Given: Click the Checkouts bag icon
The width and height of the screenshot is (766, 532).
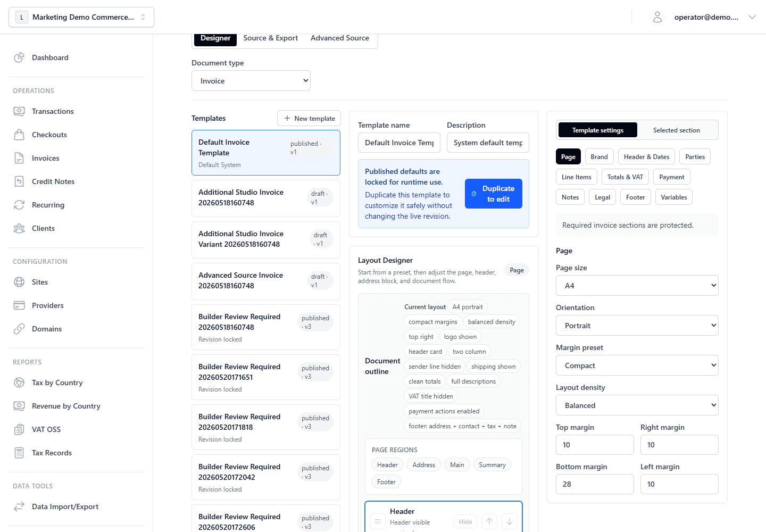Looking at the screenshot, I should coord(19,135).
